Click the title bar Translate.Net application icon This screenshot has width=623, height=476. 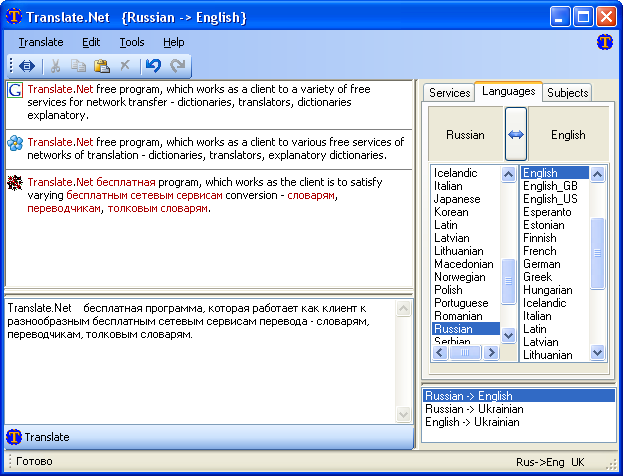14,16
